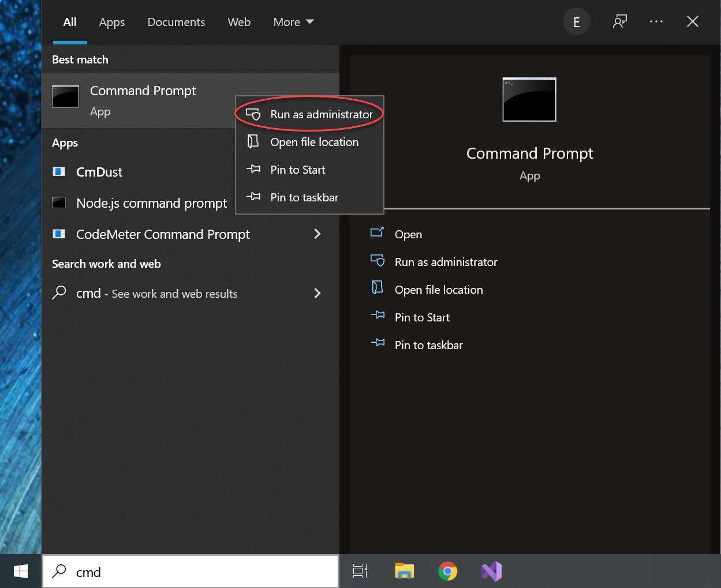Screen dimensions: 721x588
Task: Click the CodeMeter Command Prompt icon
Action: tap(59, 234)
